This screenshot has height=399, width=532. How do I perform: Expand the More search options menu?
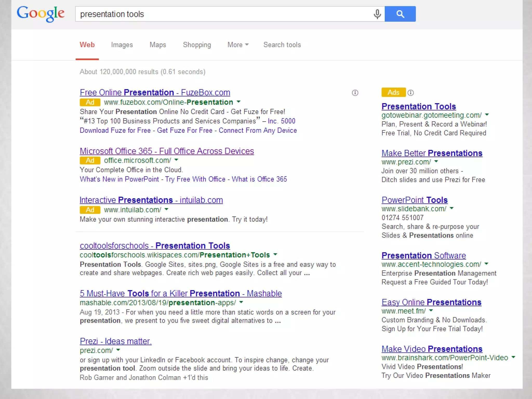tap(238, 45)
